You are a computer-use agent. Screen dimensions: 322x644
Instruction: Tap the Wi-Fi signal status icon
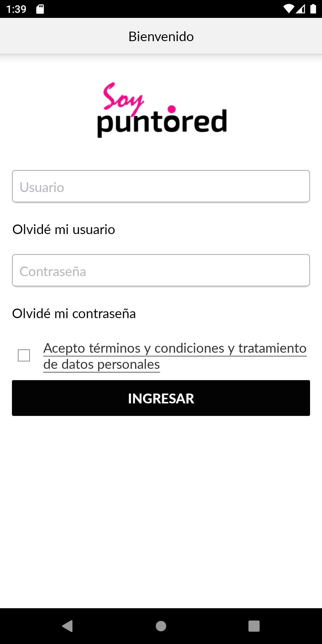click(x=288, y=9)
